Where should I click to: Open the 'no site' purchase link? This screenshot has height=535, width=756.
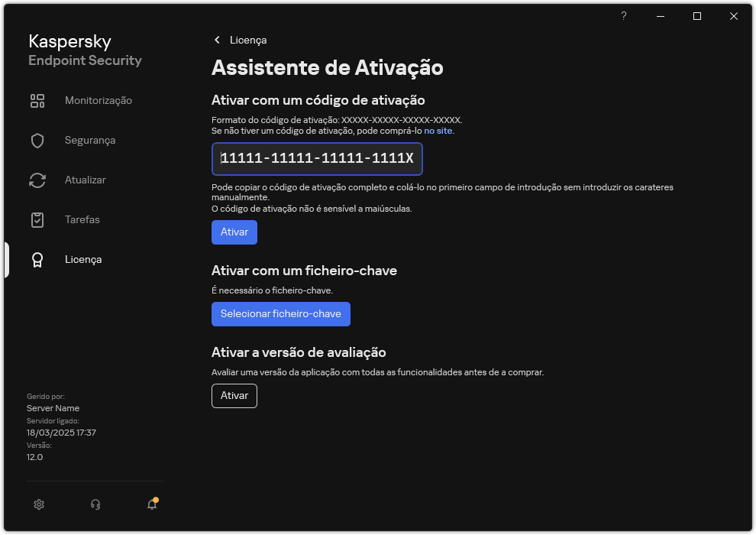click(x=438, y=131)
